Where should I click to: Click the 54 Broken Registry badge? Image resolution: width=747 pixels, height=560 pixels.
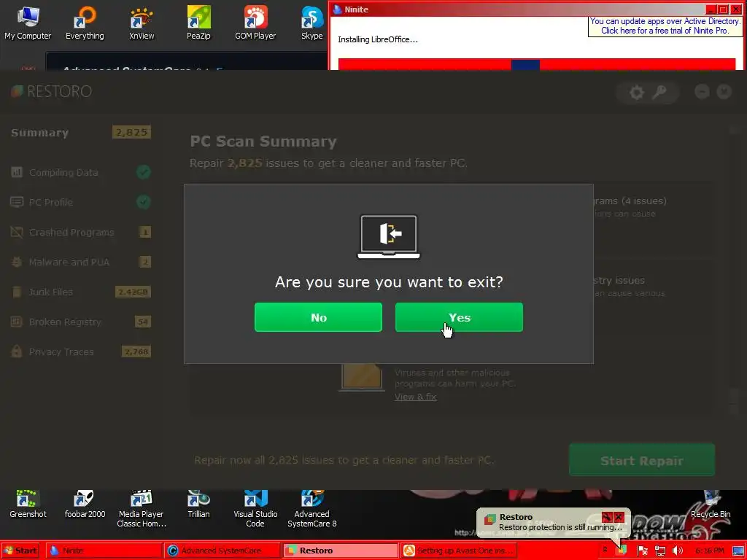(143, 322)
